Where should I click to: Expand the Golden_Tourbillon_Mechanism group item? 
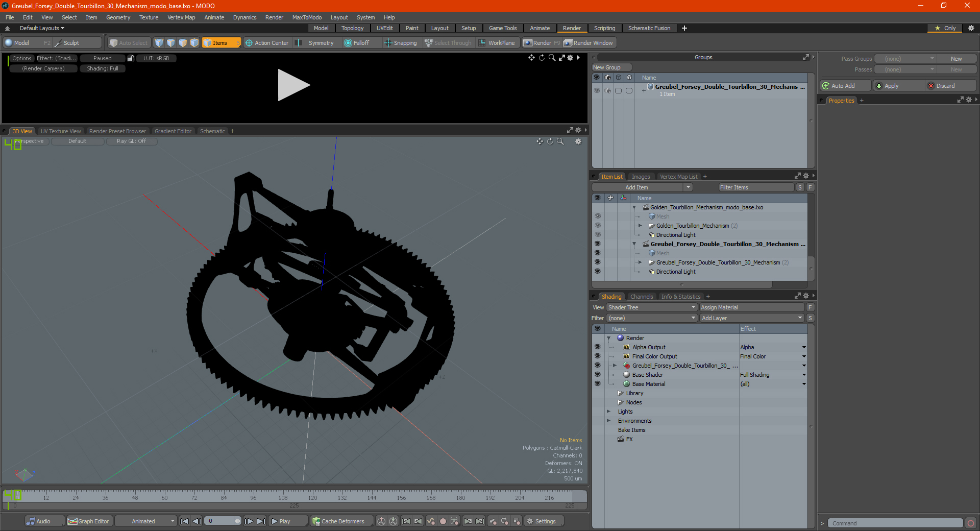[x=640, y=226]
